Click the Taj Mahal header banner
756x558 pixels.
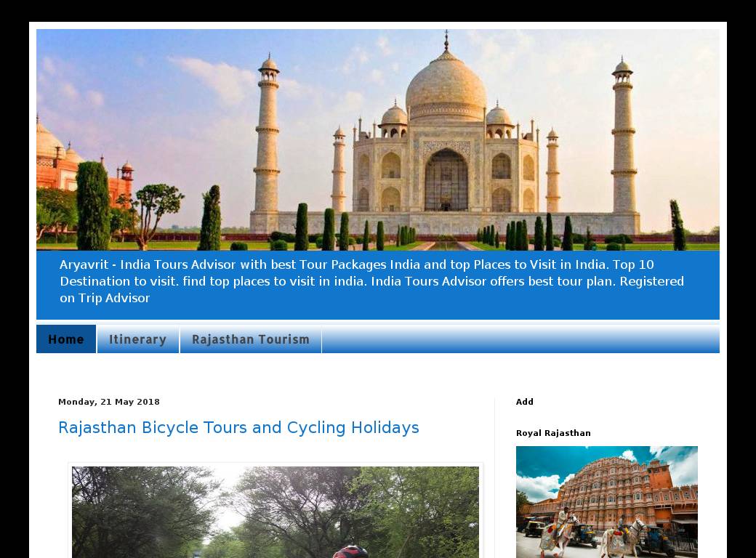point(377,139)
